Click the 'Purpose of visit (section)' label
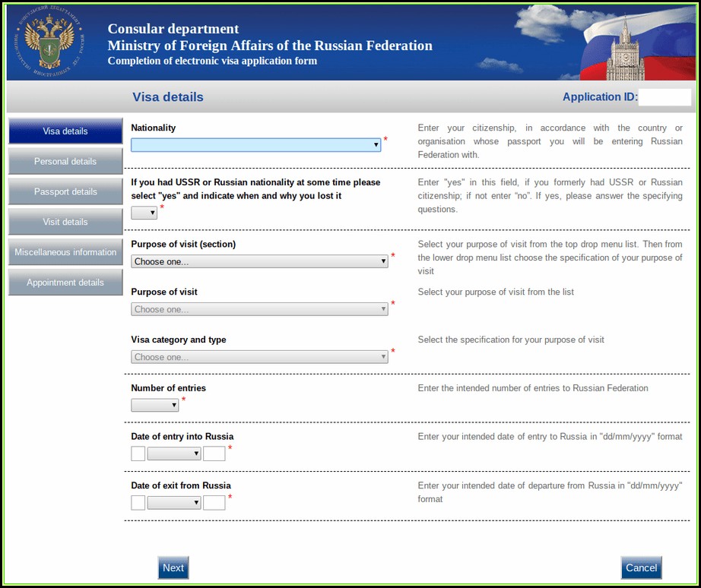Screen dimensions: 701x588 183,244
